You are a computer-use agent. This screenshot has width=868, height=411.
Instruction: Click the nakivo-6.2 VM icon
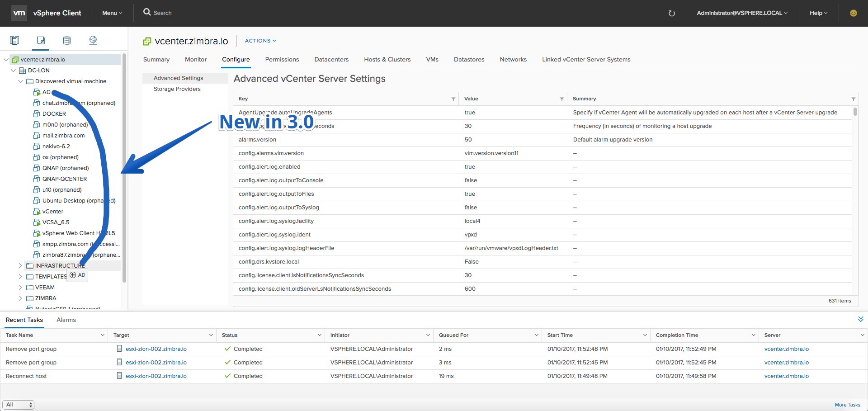point(37,146)
